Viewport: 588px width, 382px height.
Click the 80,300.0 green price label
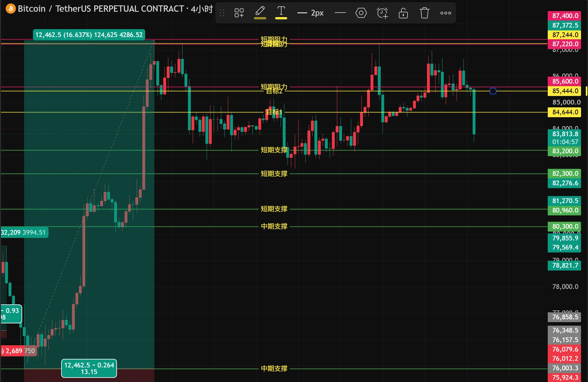click(564, 226)
